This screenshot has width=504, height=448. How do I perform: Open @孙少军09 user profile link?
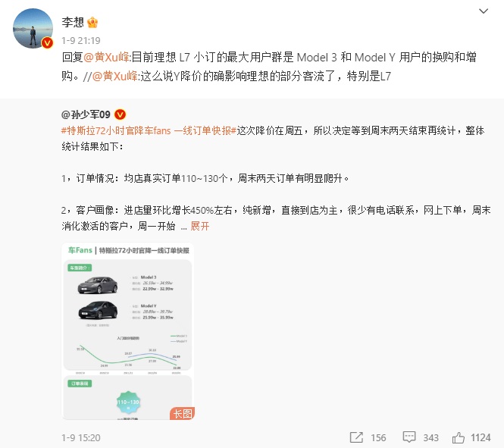[x=86, y=114]
